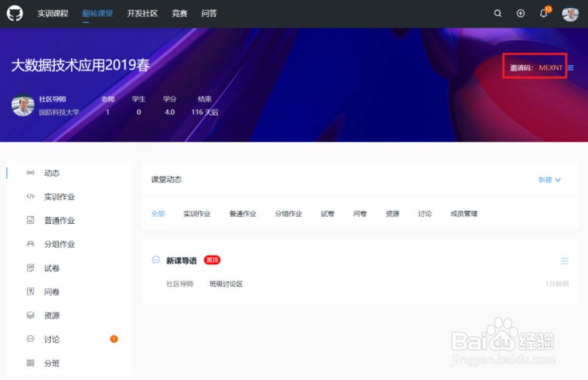The height and width of the screenshot is (380, 588).
Task: Open 实训课程 in the top navigation
Action: [52, 14]
